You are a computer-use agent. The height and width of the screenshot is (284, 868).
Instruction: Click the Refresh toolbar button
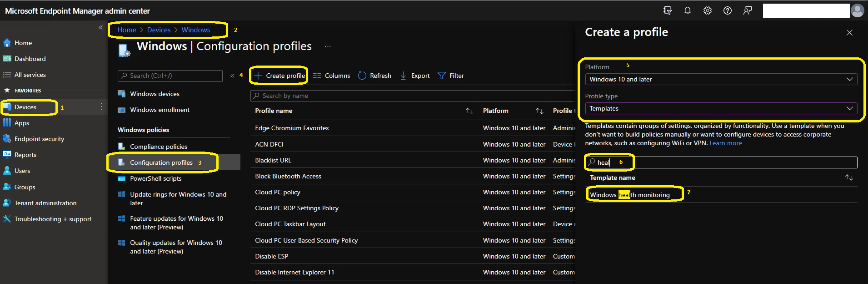click(375, 76)
